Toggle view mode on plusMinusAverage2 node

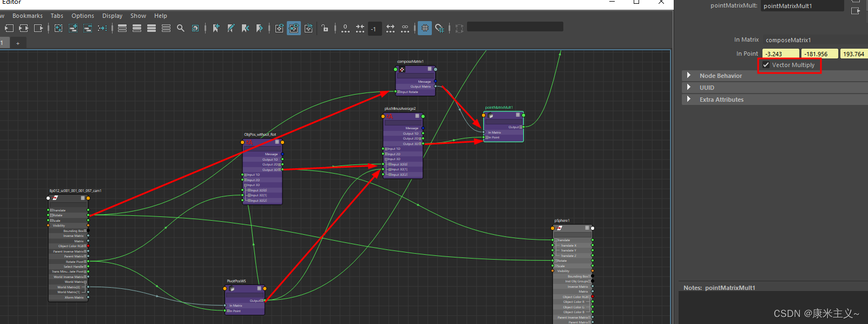[417, 116]
